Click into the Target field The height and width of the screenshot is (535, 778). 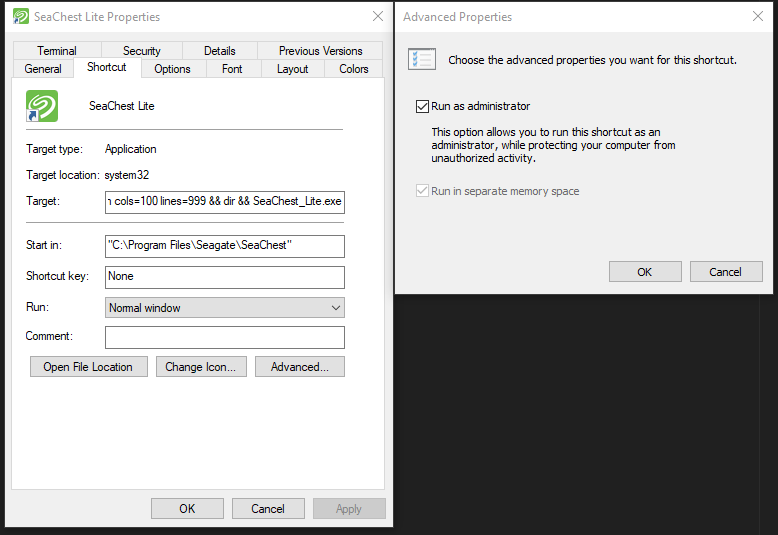click(x=225, y=202)
